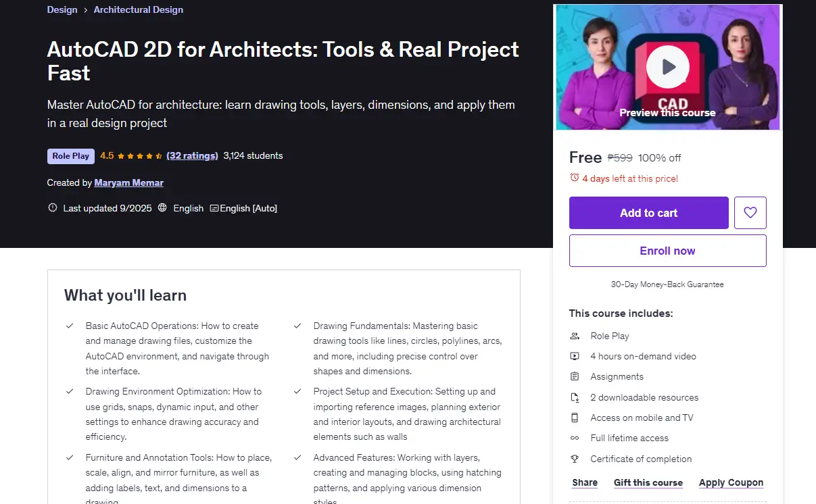Click the globe language icon
816x504 pixels.
point(162,208)
